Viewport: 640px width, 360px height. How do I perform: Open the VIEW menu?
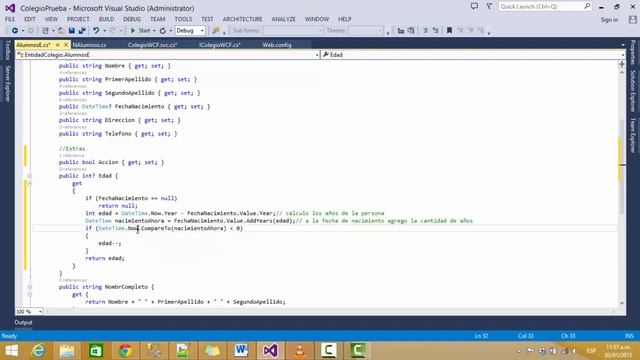point(51,19)
